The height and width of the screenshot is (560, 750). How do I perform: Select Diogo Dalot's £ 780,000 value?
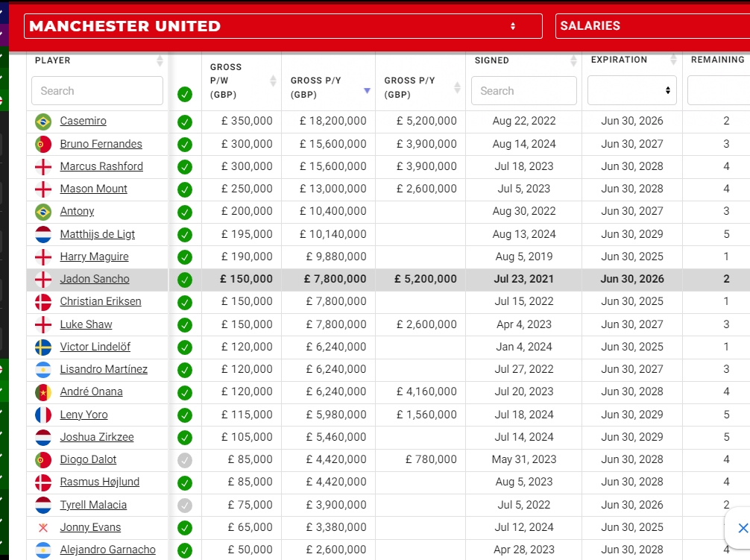431,460
